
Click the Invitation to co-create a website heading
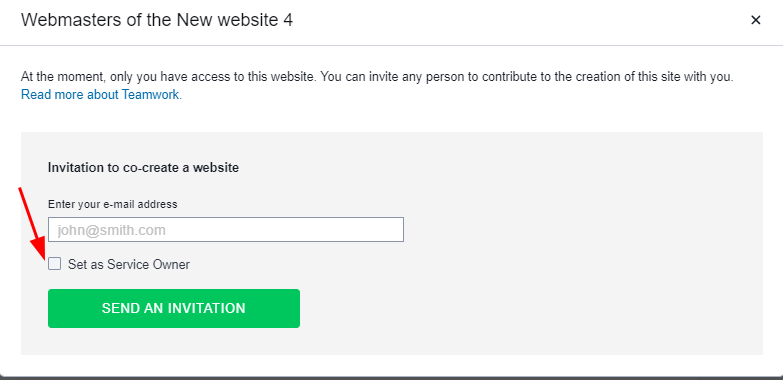[143, 167]
